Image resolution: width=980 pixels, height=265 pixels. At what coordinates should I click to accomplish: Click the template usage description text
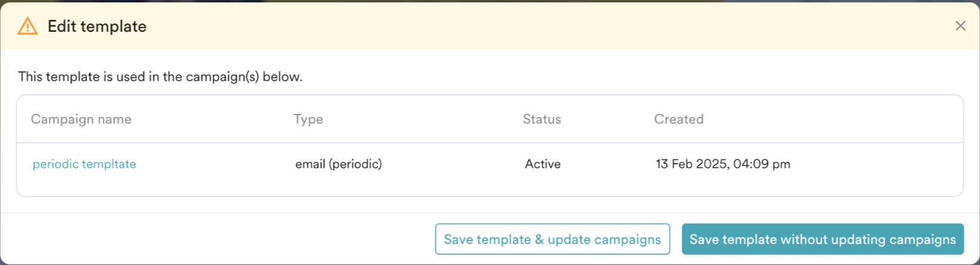(x=160, y=77)
